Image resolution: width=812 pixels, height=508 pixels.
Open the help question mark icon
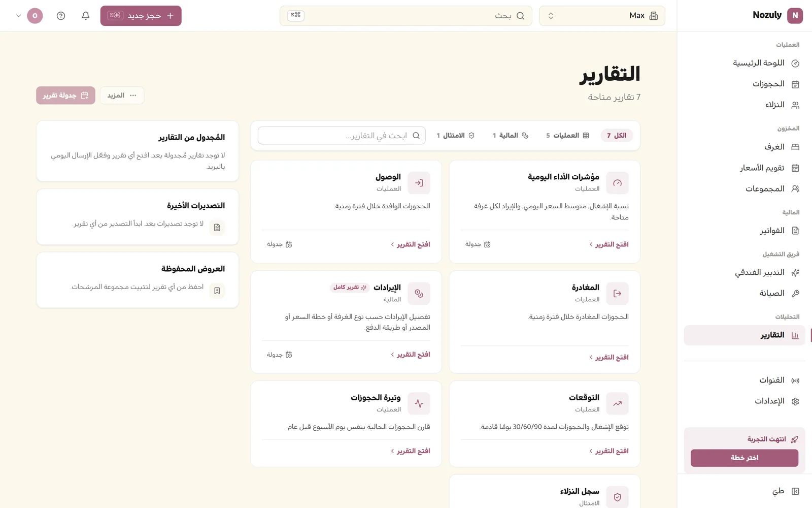(x=61, y=16)
